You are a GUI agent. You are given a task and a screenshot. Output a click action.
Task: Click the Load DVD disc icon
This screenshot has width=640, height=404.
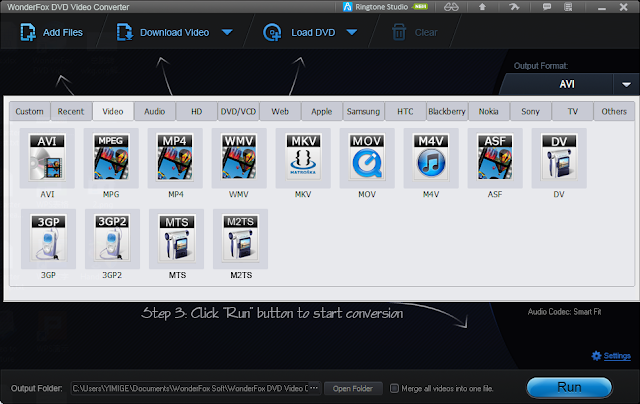[x=272, y=33]
